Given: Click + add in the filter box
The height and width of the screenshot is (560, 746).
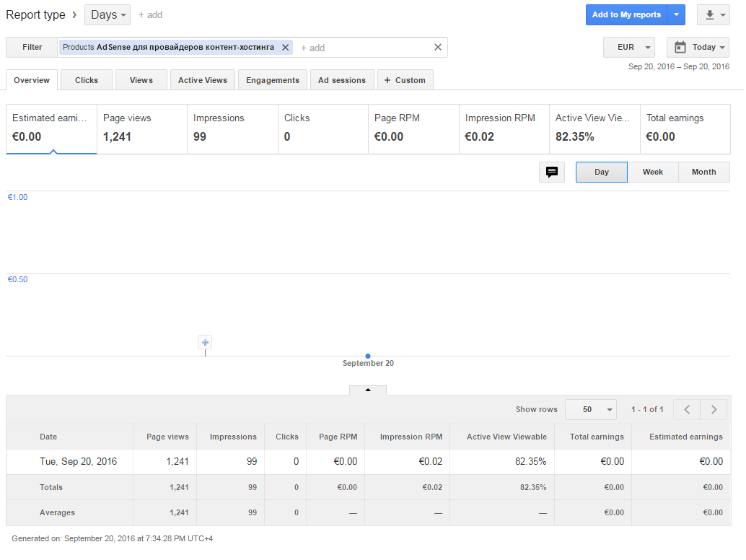Looking at the screenshot, I should point(312,48).
